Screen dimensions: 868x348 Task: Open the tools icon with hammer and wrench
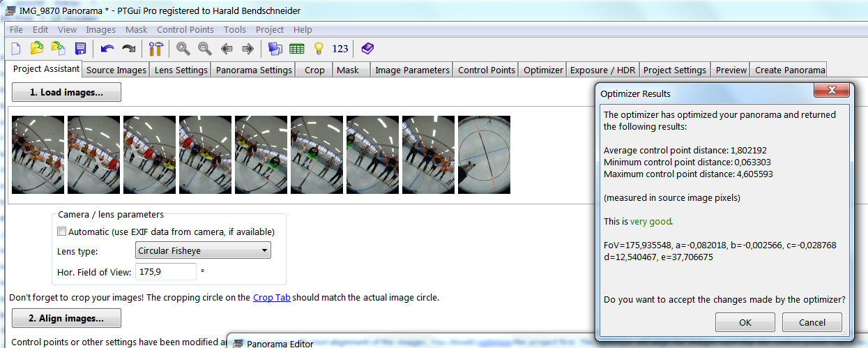155,49
